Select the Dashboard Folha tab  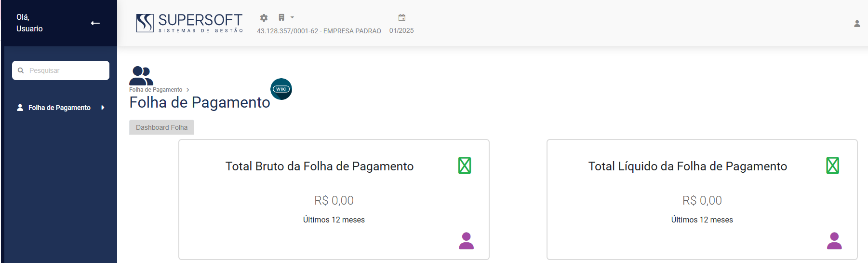[x=161, y=127]
